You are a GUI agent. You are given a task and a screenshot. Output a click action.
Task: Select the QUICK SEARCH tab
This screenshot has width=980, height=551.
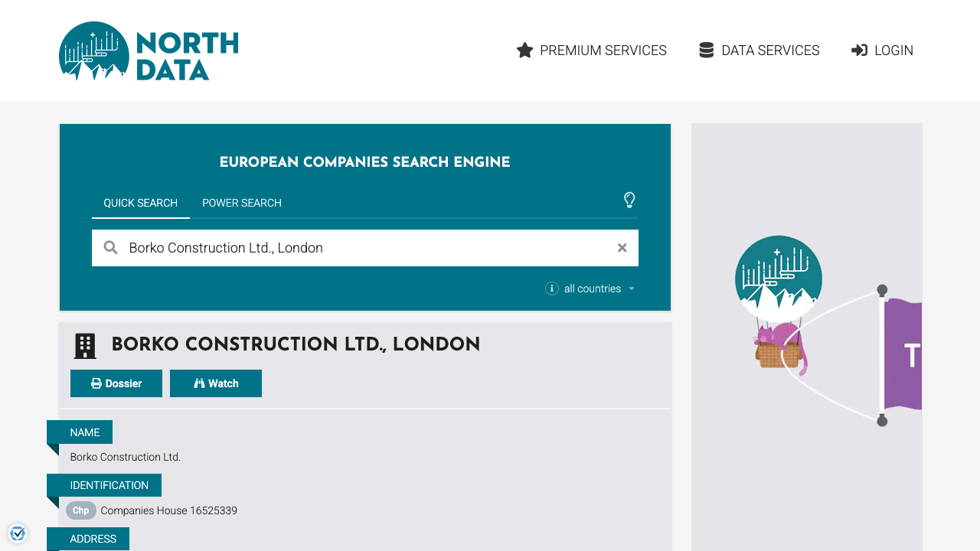[141, 203]
